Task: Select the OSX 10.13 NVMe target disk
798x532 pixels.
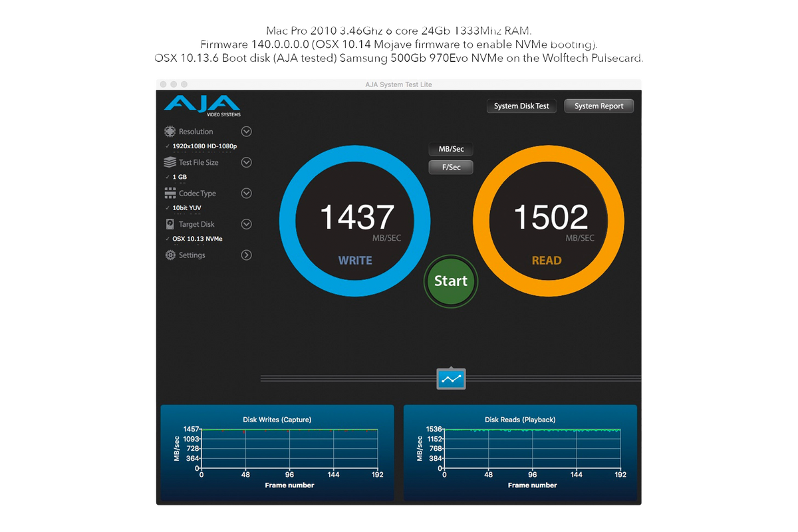Action: tap(198, 239)
